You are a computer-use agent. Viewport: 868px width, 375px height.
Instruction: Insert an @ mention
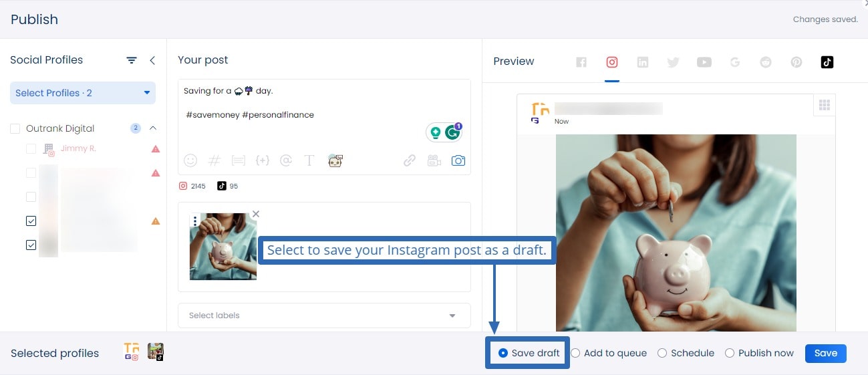(286, 160)
